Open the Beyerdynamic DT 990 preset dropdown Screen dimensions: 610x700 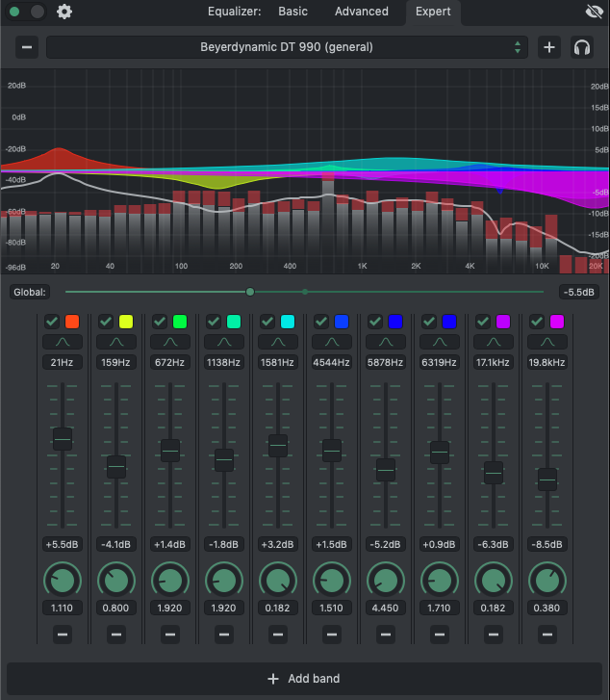[x=287, y=47]
